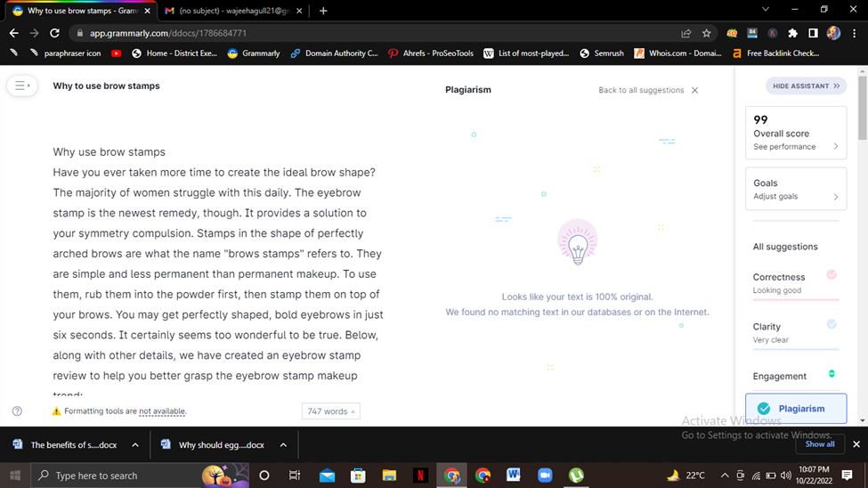Image resolution: width=868 pixels, height=488 pixels.
Task: Open downloaded 'The benefits of s....docx' file
Action: [65, 444]
